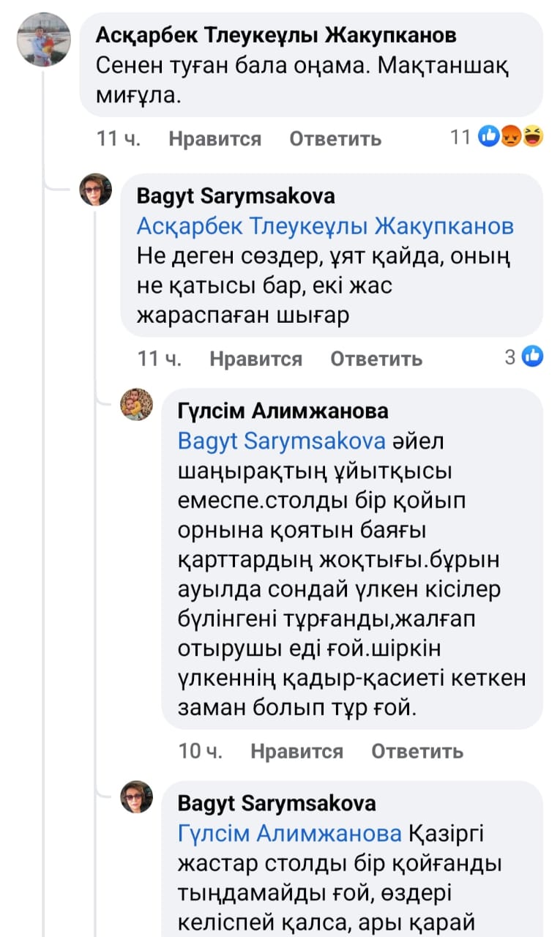Reply to Асқарбек's comment via Ответить
Screen dimensions: 560x937
pyautogui.click(x=335, y=138)
